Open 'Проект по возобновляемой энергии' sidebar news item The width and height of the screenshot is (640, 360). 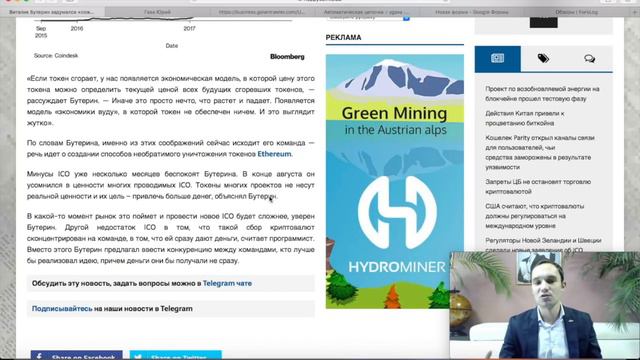(542, 93)
